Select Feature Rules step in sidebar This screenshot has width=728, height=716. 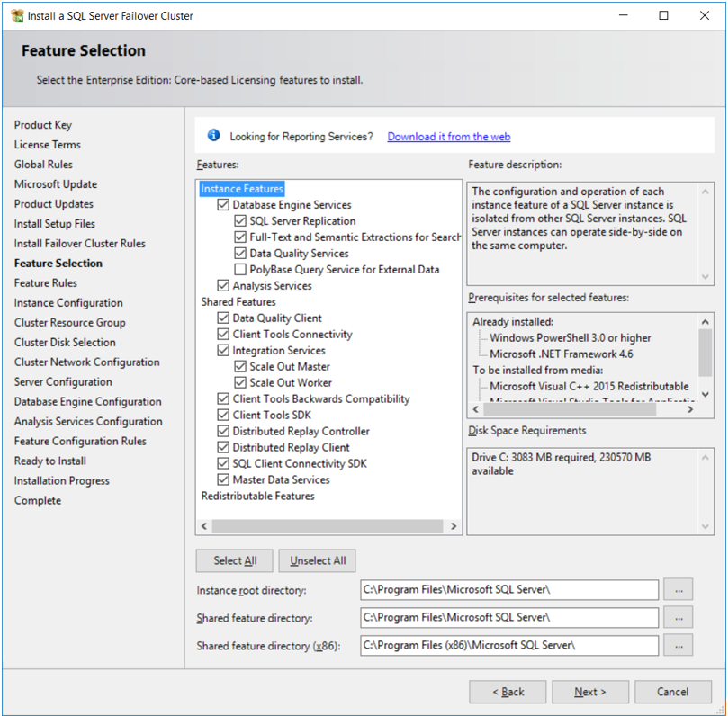coord(46,283)
